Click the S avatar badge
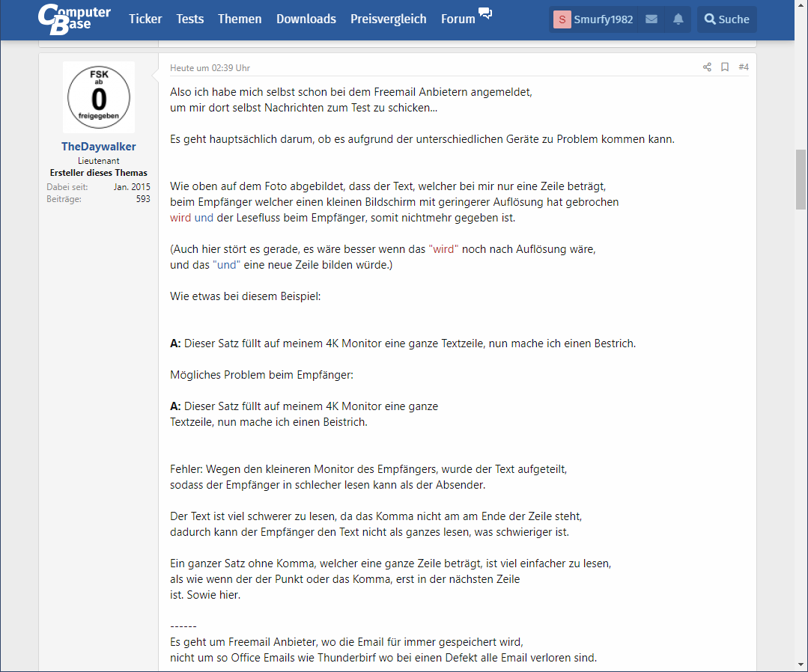808x672 pixels. [x=562, y=19]
